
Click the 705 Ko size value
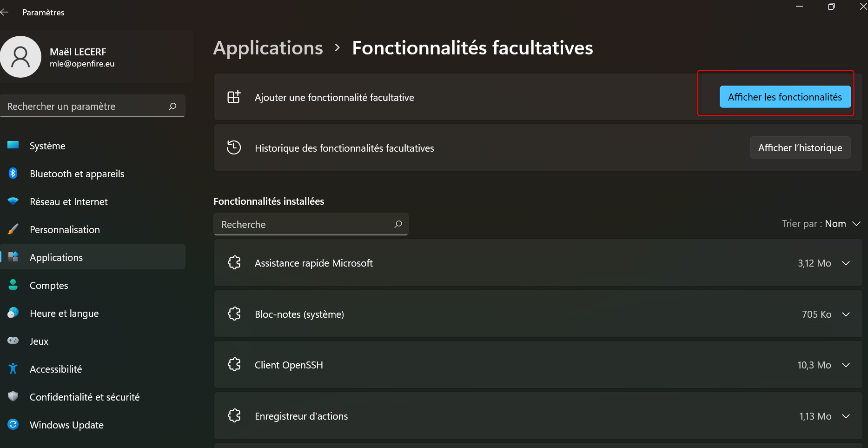click(x=816, y=314)
